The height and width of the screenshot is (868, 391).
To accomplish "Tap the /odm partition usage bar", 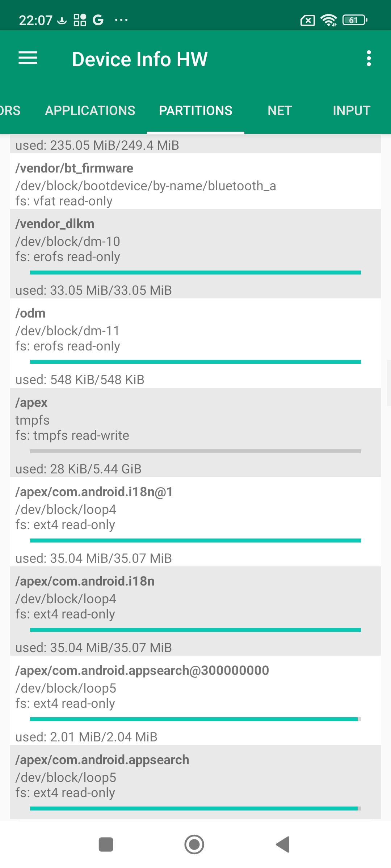I will tap(195, 362).
